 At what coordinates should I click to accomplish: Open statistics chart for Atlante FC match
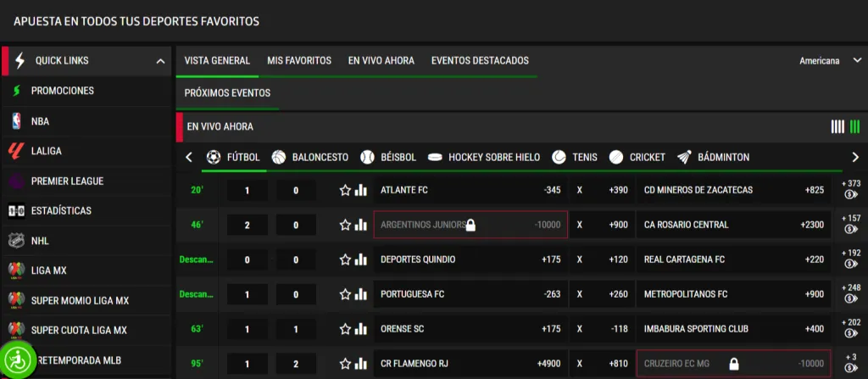pos(360,191)
